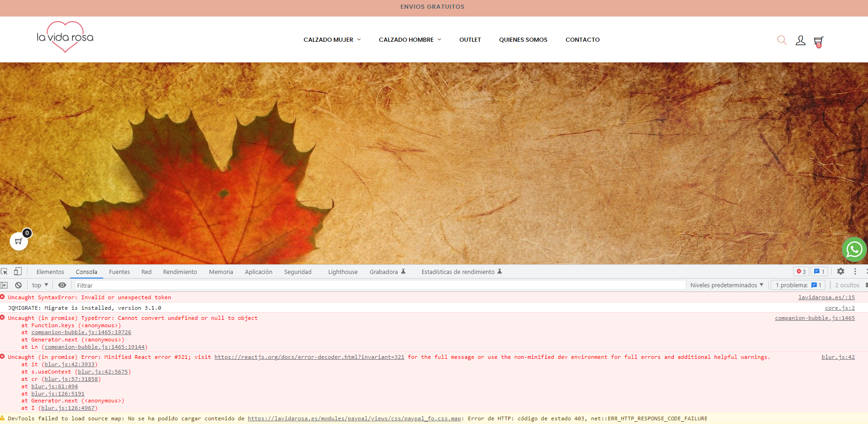This screenshot has width=868, height=424.
Task: Open stack link blur.js:42:3933
Action: [69, 364]
